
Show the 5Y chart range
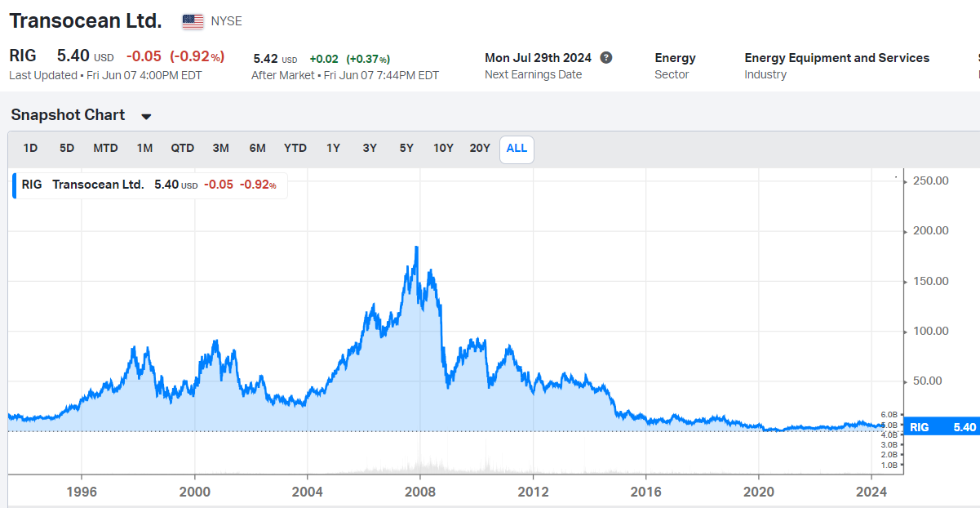[406, 148]
